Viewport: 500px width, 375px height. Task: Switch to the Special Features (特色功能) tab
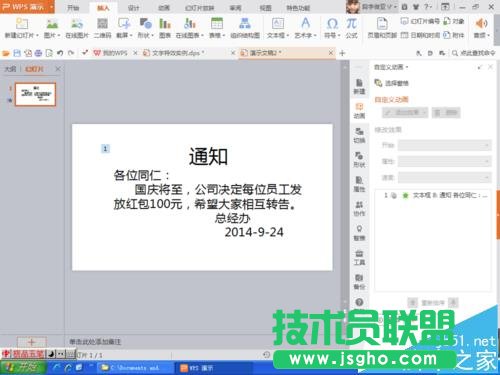(x=298, y=8)
